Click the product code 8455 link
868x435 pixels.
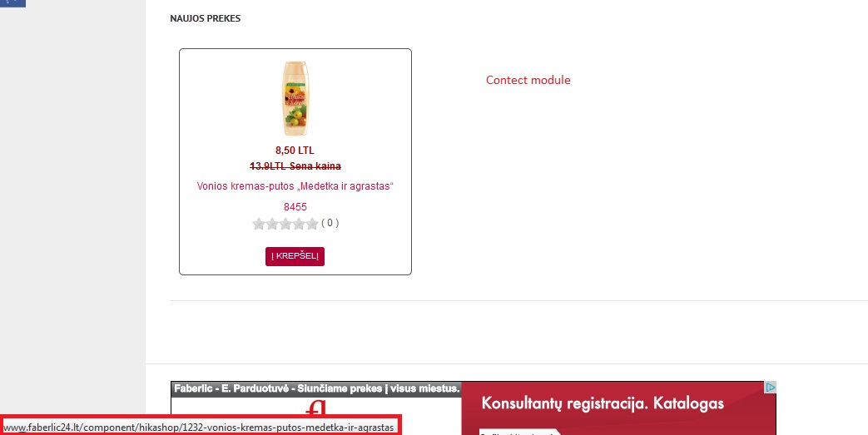click(295, 207)
